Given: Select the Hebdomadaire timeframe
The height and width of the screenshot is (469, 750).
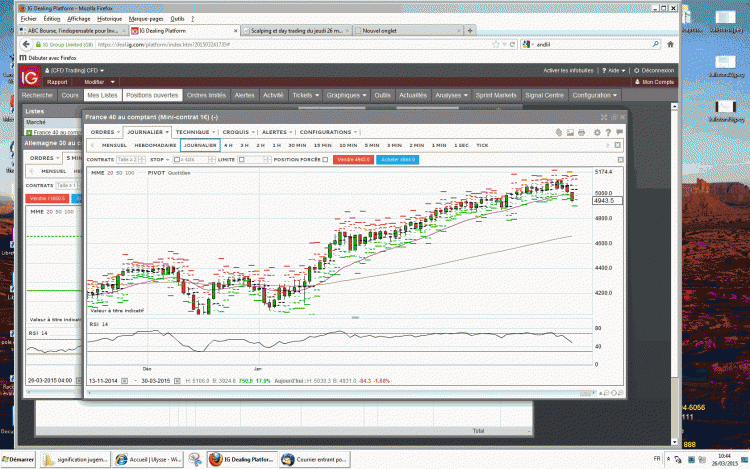Looking at the screenshot, I should pos(155,145).
